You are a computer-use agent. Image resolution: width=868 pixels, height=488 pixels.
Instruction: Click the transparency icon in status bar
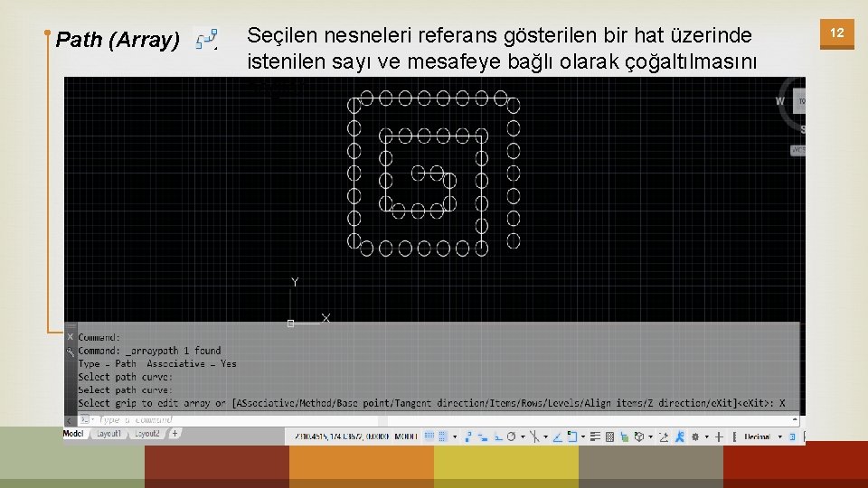click(610, 436)
